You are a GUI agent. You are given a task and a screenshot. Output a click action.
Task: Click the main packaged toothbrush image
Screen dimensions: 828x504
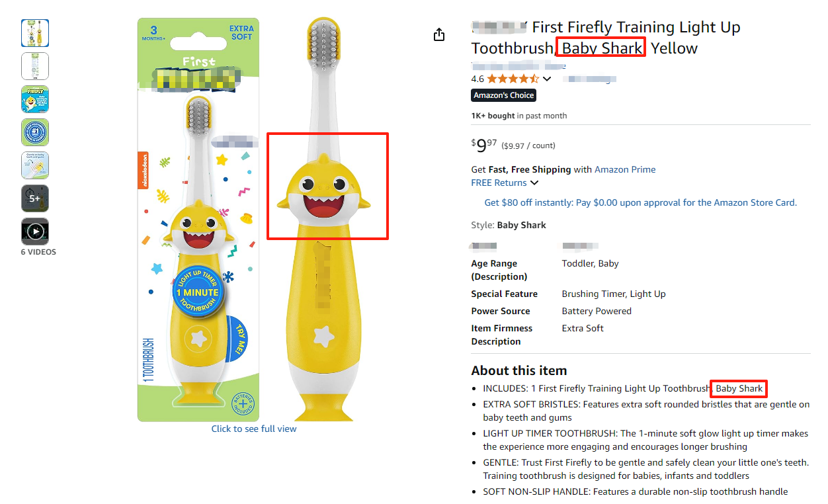[x=198, y=218]
